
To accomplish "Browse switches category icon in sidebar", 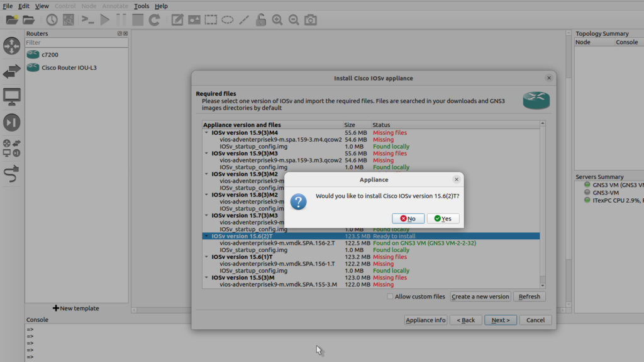I will pos(11,71).
